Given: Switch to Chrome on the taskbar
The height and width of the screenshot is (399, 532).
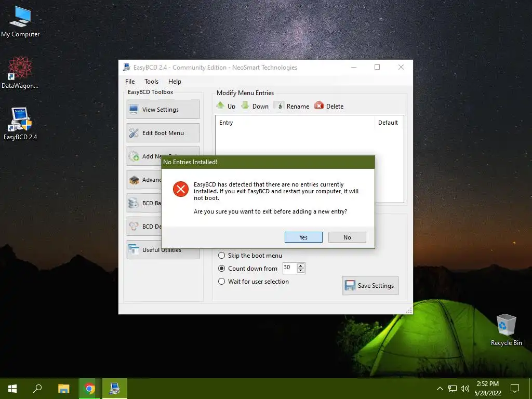Looking at the screenshot, I should (89, 389).
